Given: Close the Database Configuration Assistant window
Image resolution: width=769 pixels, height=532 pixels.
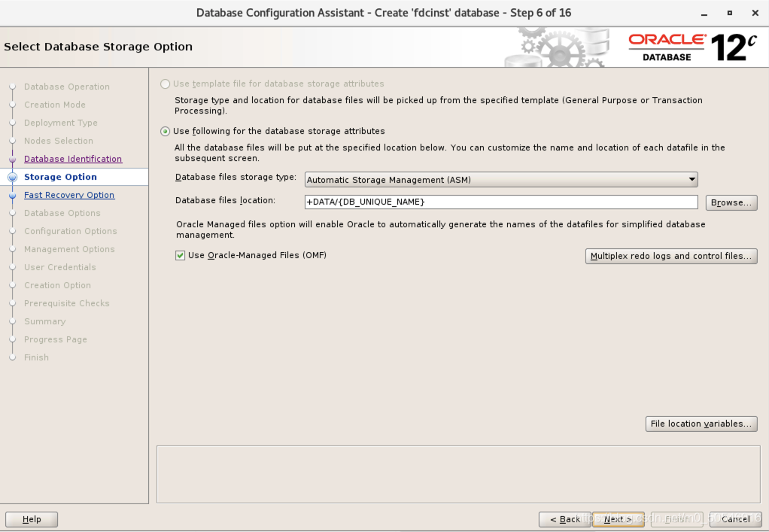Looking at the screenshot, I should point(755,14).
